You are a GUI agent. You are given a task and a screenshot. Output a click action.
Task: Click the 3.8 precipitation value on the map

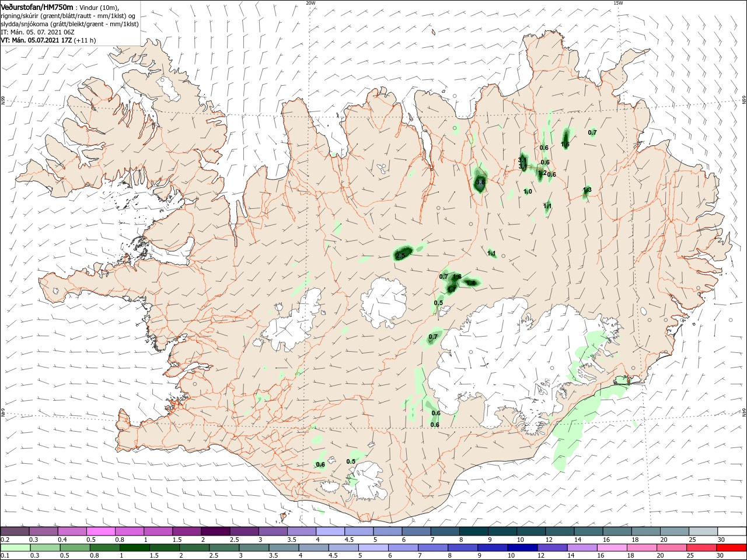point(480,183)
